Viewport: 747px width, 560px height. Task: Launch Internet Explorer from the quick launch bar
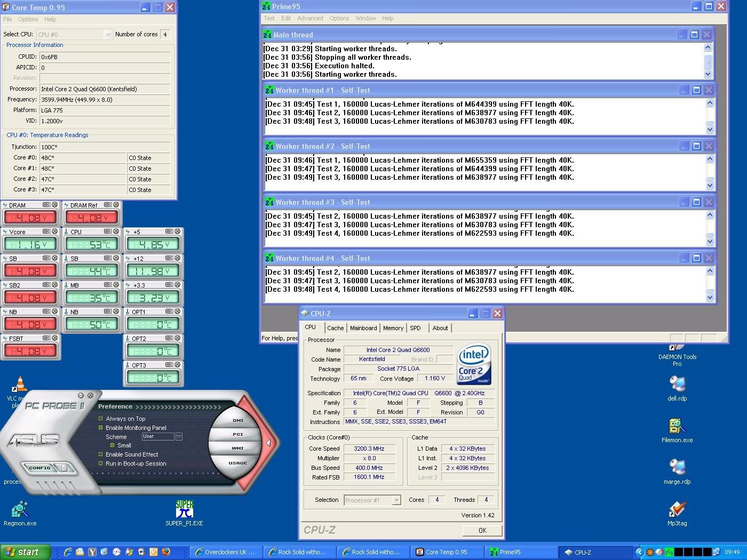coord(68,552)
